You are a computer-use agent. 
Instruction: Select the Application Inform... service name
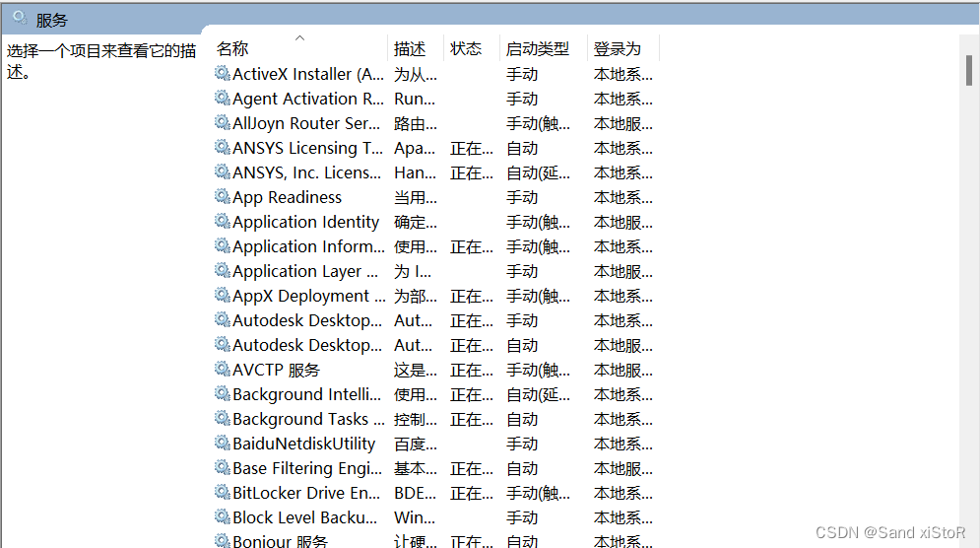click(308, 247)
